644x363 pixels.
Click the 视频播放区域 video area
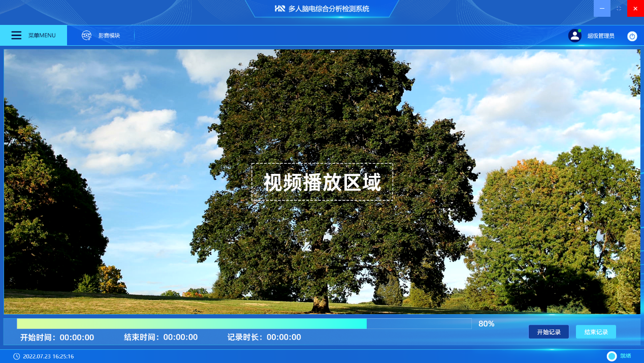tap(322, 181)
